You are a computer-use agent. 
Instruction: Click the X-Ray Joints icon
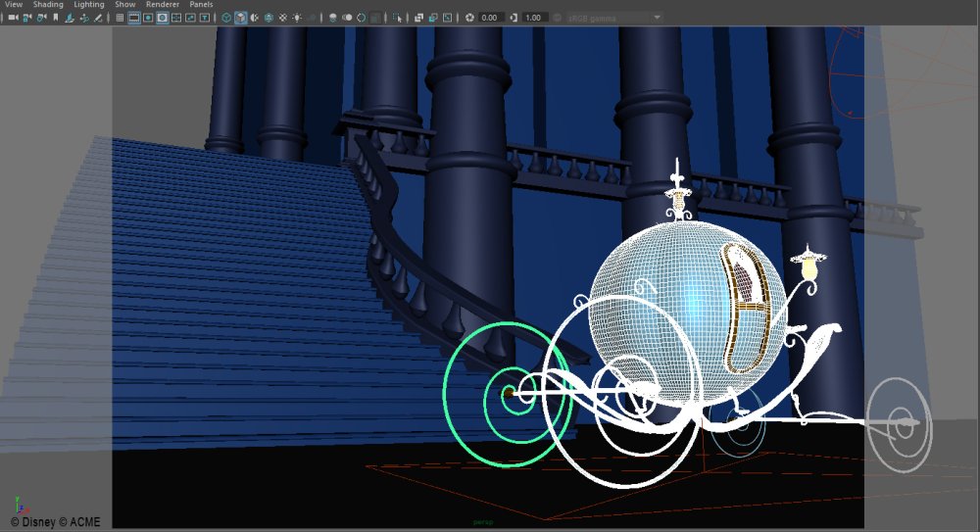tap(448, 18)
